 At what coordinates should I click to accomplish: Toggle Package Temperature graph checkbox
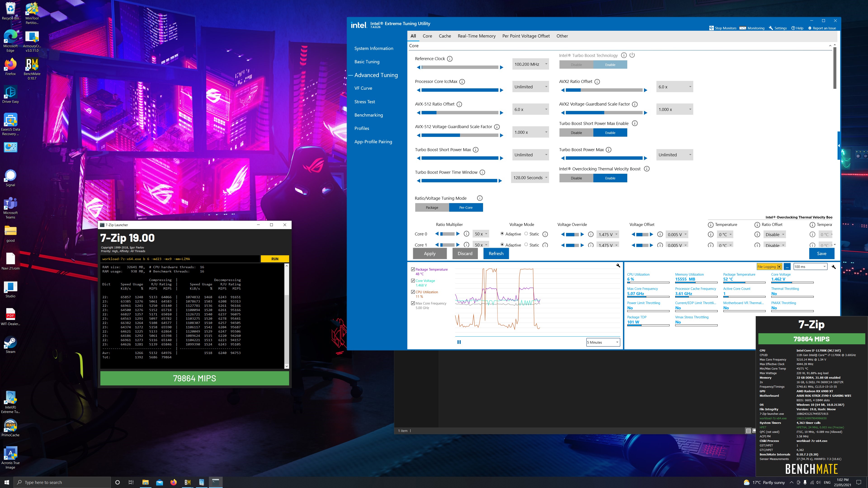pyautogui.click(x=413, y=270)
